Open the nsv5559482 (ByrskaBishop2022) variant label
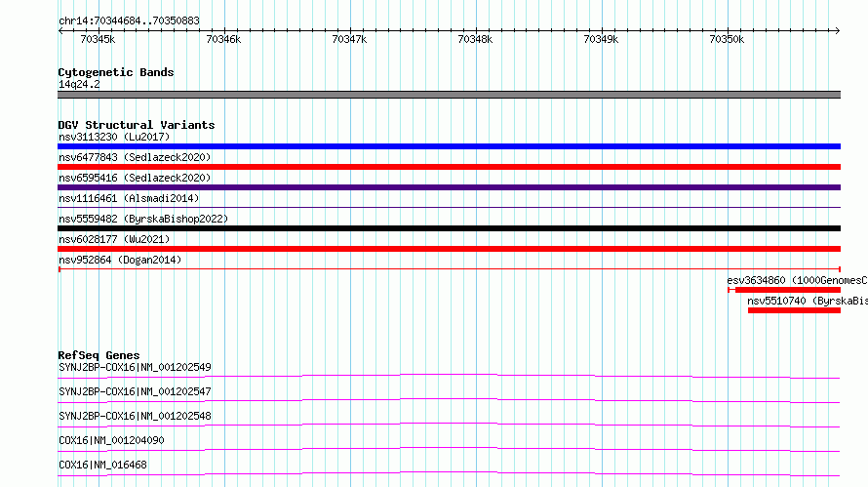This screenshot has width=868, height=487. [143, 219]
